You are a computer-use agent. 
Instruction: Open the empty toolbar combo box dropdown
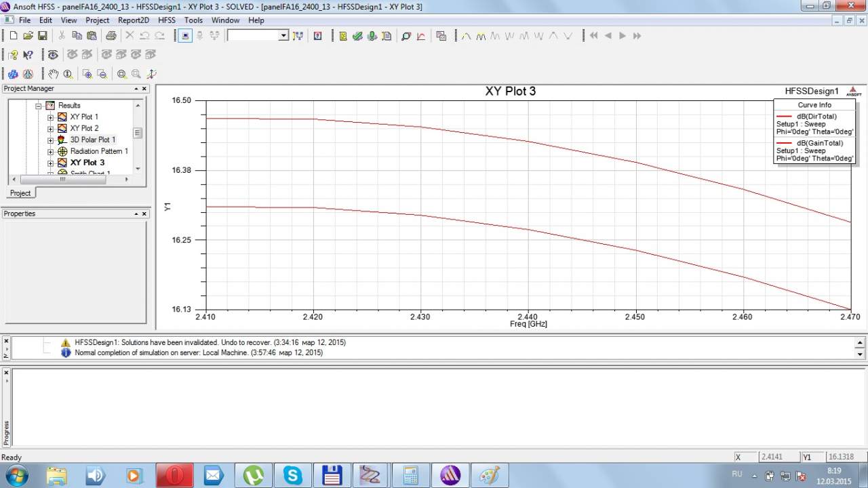(x=283, y=36)
